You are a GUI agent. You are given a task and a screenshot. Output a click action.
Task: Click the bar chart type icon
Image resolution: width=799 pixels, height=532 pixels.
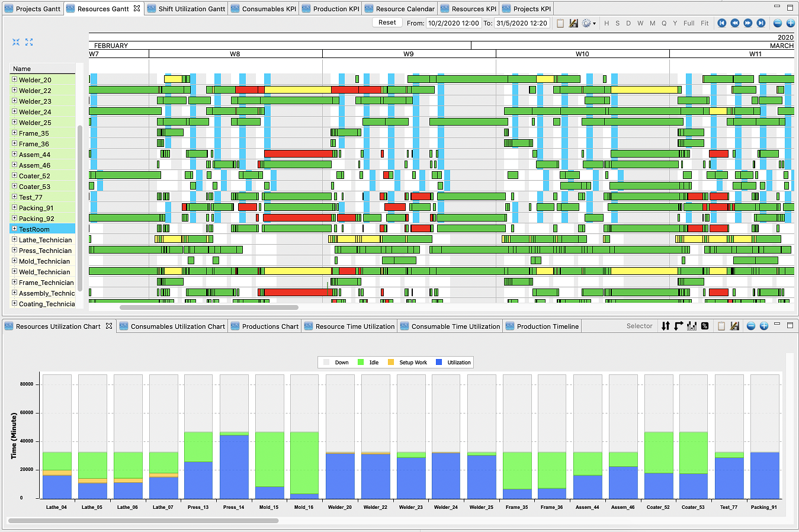point(692,326)
